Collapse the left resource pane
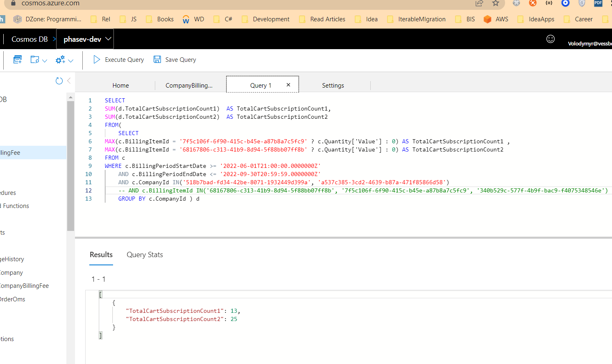Image resolution: width=612 pixels, height=364 pixels. [x=69, y=81]
